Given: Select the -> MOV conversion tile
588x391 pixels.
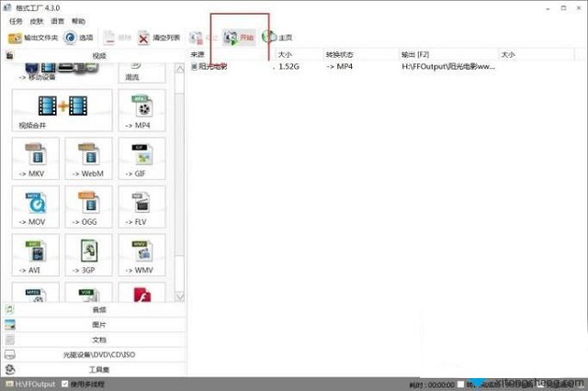Looking at the screenshot, I should coord(36,207).
